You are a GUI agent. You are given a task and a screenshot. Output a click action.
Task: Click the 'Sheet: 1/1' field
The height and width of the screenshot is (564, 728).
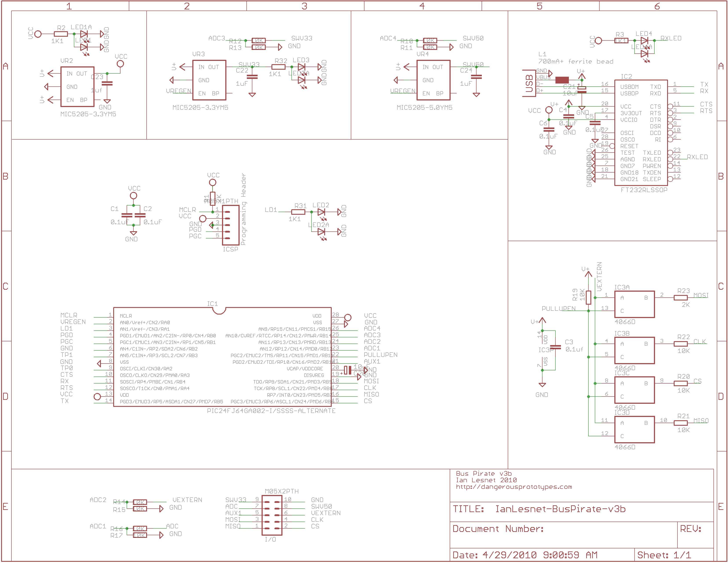(x=664, y=555)
